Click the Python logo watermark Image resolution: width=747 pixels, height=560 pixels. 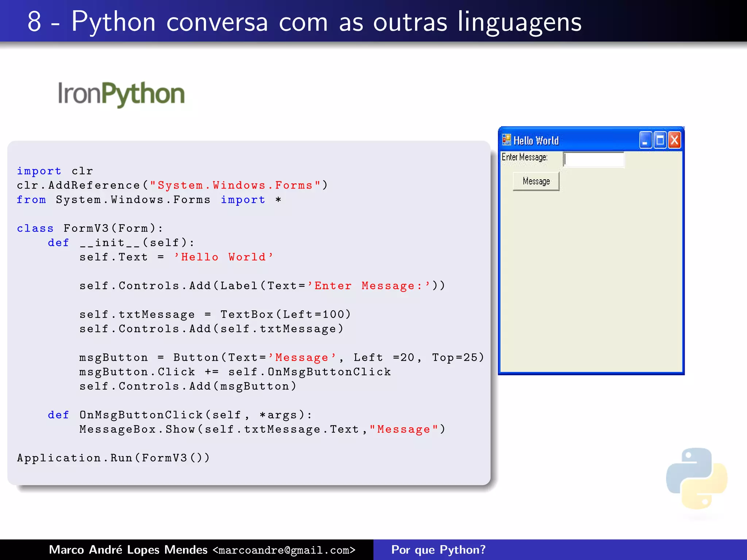(x=697, y=478)
